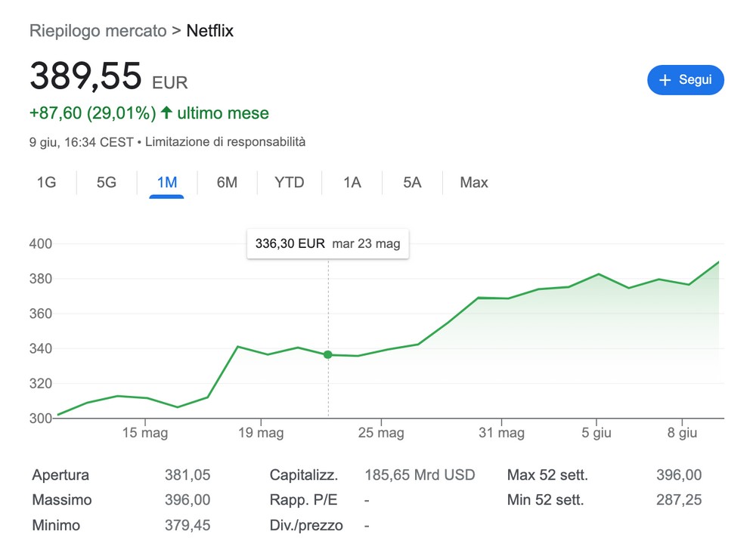
Task: Click the 5 giu x-axis date label
Action: [596, 433]
